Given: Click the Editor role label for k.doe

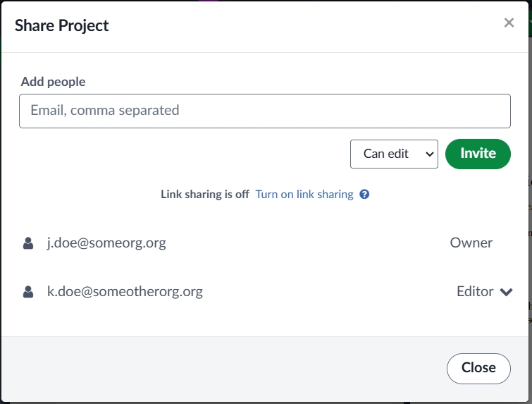Looking at the screenshot, I should pos(474,291).
